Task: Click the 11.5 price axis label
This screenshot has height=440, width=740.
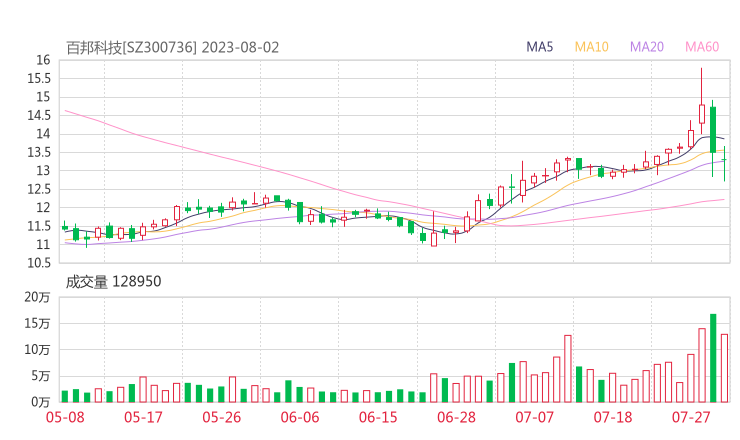Action: point(39,226)
